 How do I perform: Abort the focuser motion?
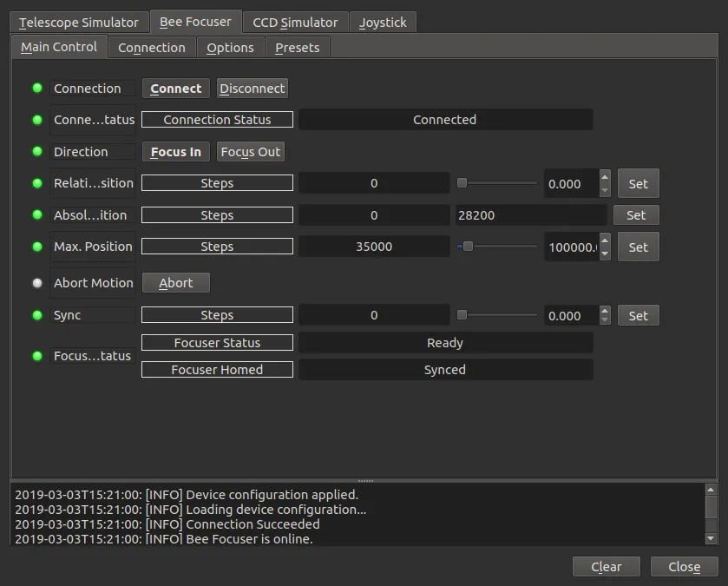(175, 283)
